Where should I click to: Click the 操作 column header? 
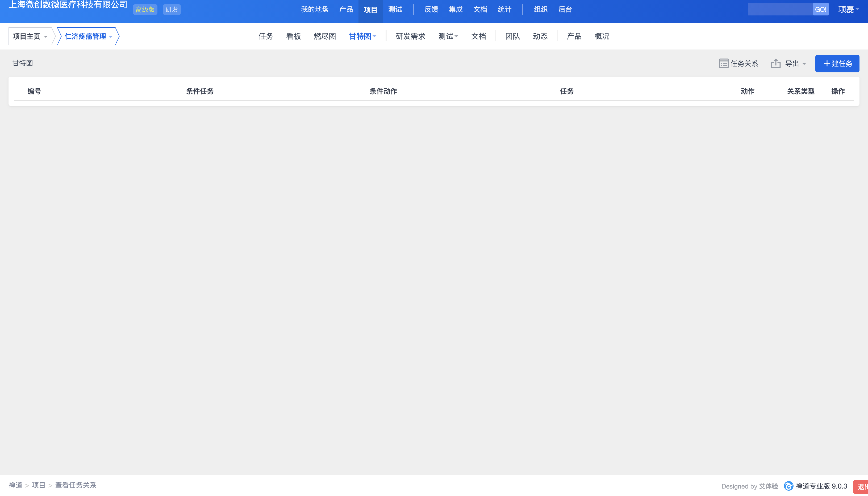(x=838, y=91)
